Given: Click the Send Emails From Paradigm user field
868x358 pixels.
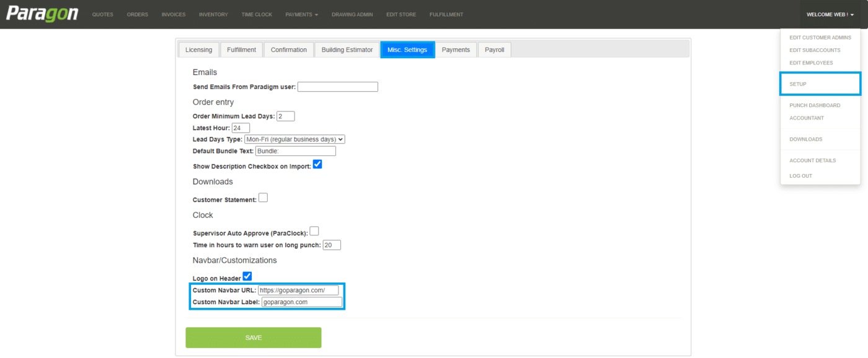Looking at the screenshot, I should pyautogui.click(x=338, y=87).
